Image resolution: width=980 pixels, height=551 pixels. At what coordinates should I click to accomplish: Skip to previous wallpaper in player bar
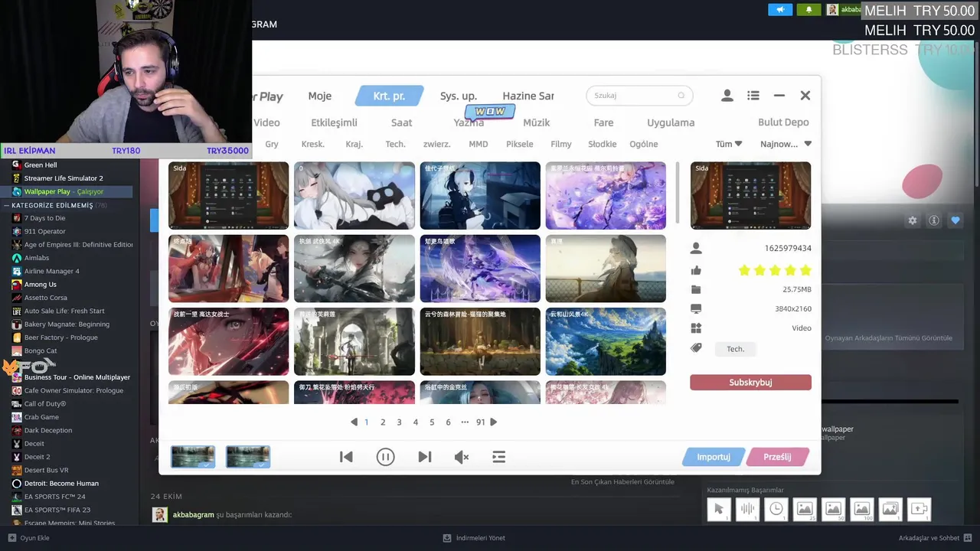pos(346,457)
